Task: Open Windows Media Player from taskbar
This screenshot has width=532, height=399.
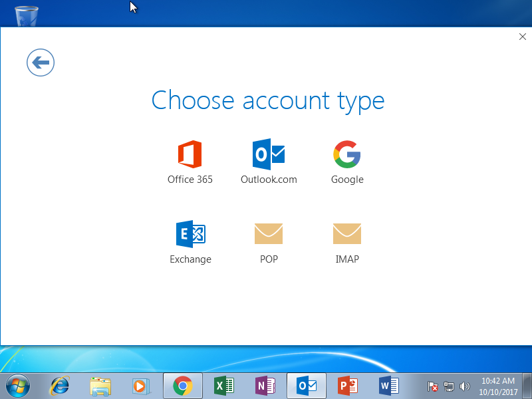Action: [x=141, y=386]
